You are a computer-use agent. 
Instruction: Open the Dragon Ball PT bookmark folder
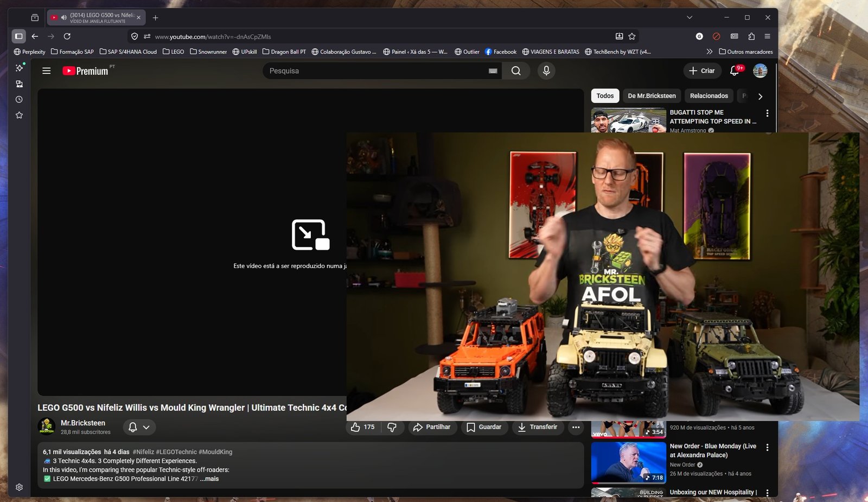click(x=284, y=52)
